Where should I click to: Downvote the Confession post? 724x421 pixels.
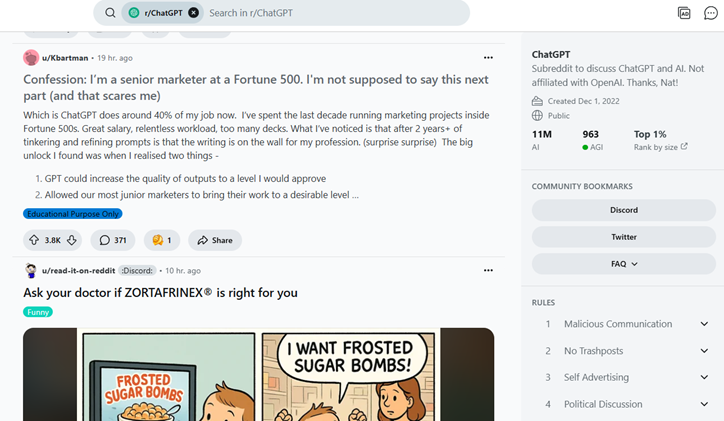point(72,240)
